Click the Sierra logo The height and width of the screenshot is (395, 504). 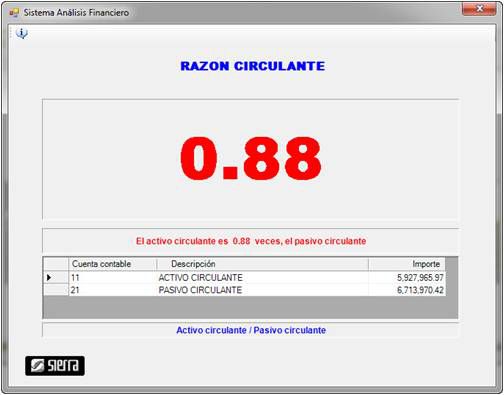pyautogui.click(x=55, y=366)
